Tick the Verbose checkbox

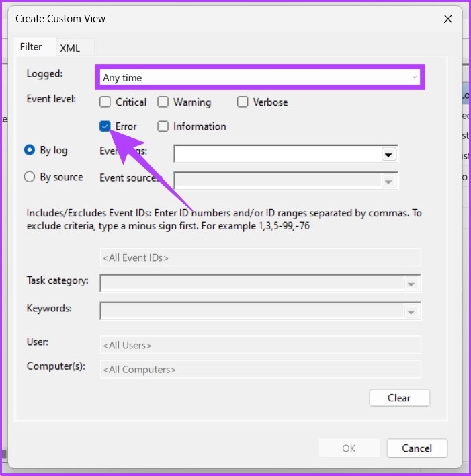tap(243, 102)
